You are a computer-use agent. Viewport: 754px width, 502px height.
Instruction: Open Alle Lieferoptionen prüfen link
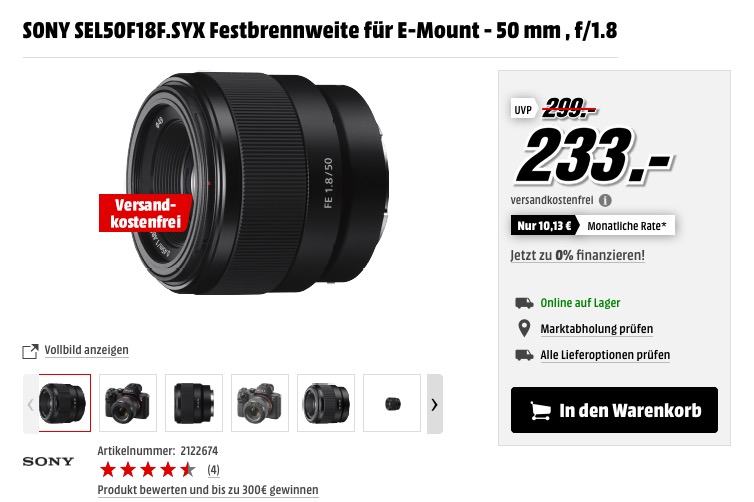point(605,355)
